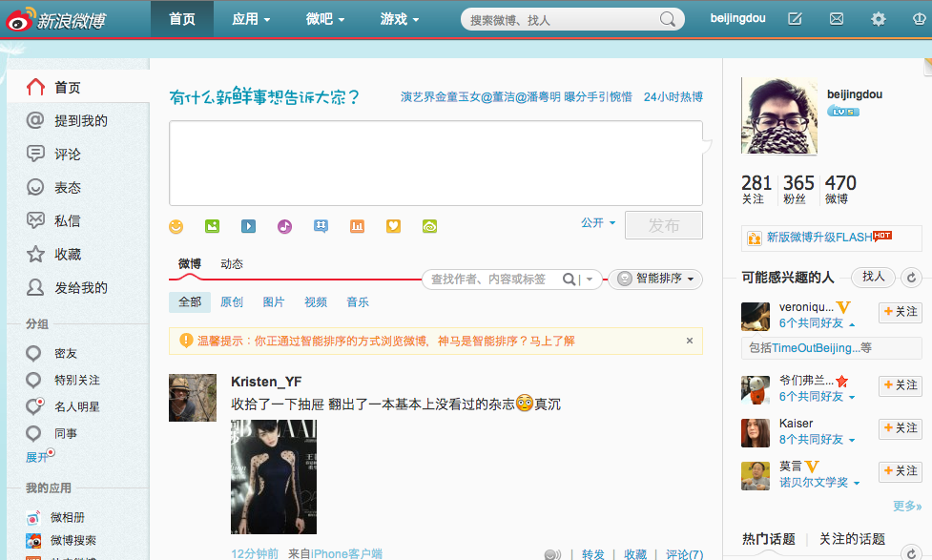932x560 pixels.
Task: Select the 图片 filter tab
Action: pyautogui.click(x=274, y=301)
